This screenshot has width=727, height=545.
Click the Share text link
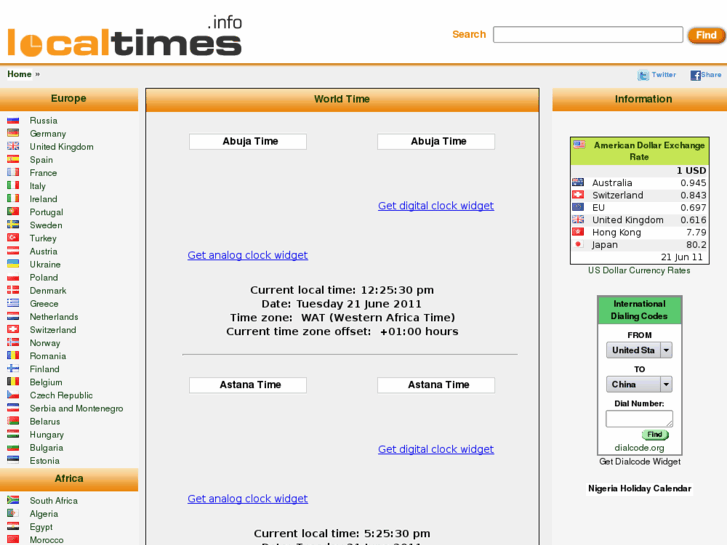pyautogui.click(x=711, y=75)
